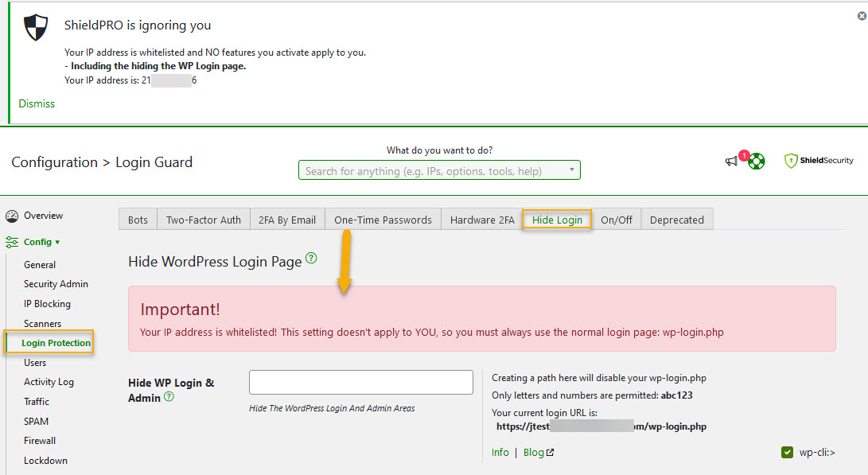Open General config section

[40, 265]
